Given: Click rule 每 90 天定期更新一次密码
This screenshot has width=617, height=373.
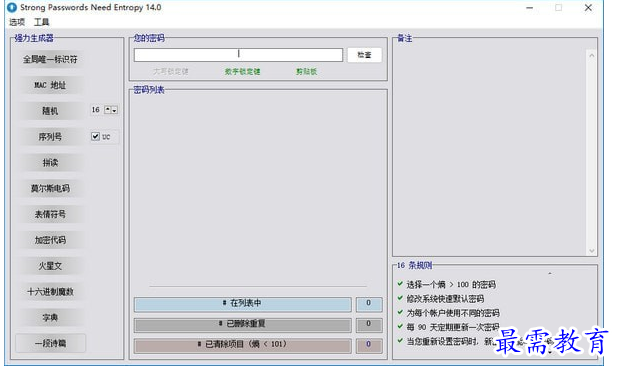Looking at the screenshot, I should click(453, 327).
